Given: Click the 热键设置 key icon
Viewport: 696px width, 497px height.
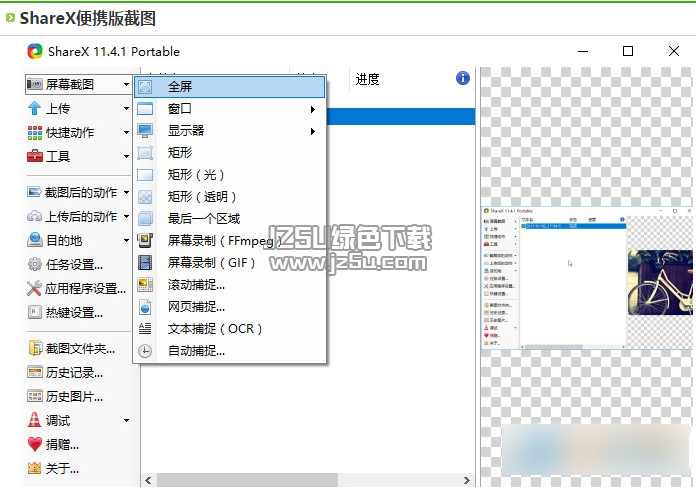Looking at the screenshot, I should [x=35, y=312].
